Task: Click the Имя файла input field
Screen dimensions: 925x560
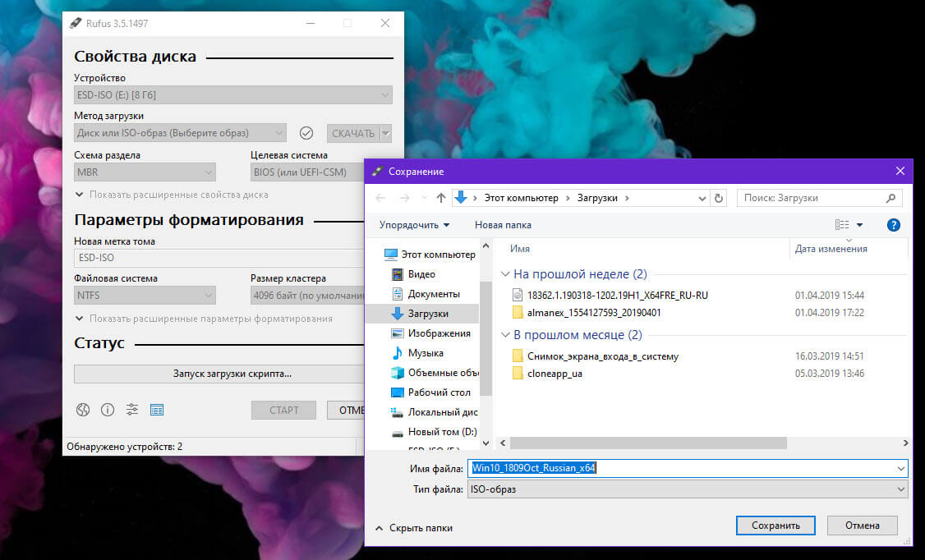Action: (681, 469)
